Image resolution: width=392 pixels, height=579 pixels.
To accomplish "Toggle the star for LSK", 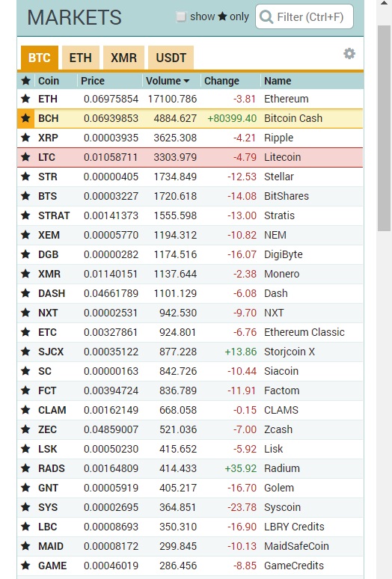I will [x=25, y=449].
